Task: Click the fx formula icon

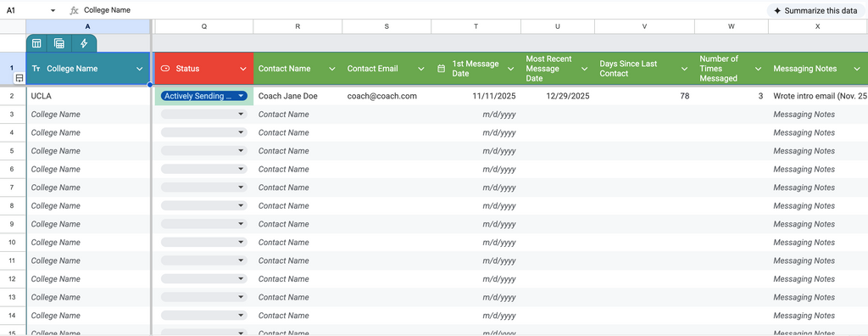Action: pyautogui.click(x=75, y=10)
